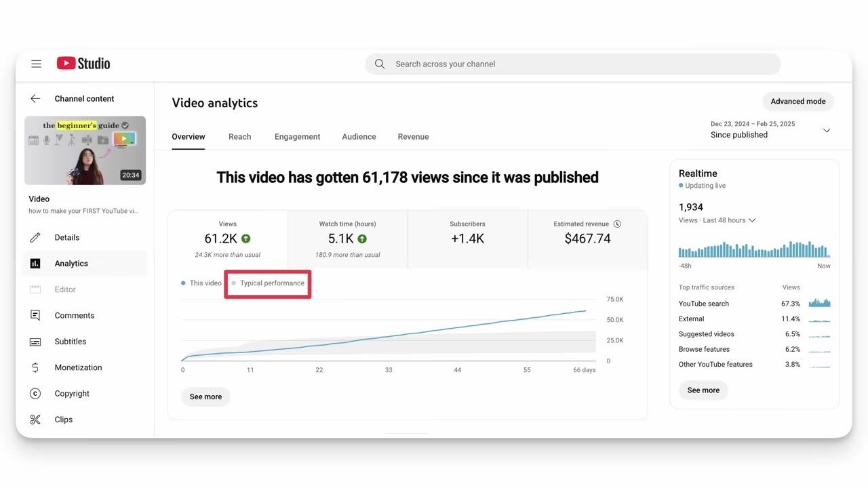
Task: Click the Analytics bar chart icon
Action: (x=35, y=264)
